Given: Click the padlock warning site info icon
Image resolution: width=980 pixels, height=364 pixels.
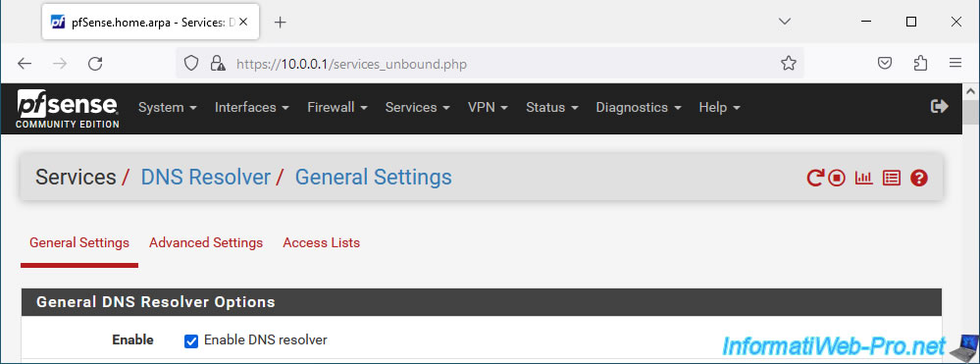Looking at the screenshot, I should [x=218, y=63].
